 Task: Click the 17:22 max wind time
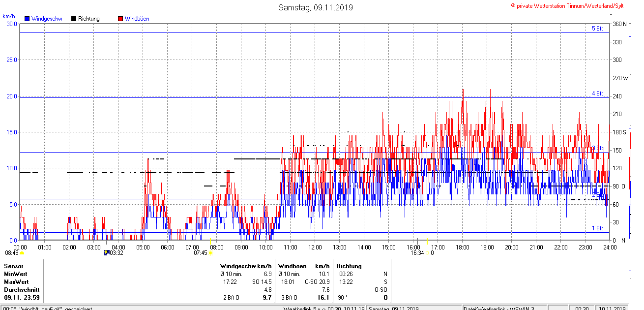click(230, 281)
